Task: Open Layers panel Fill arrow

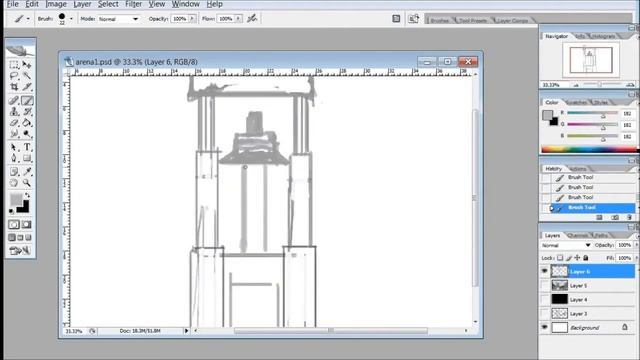Action: (x=636, y=258)
